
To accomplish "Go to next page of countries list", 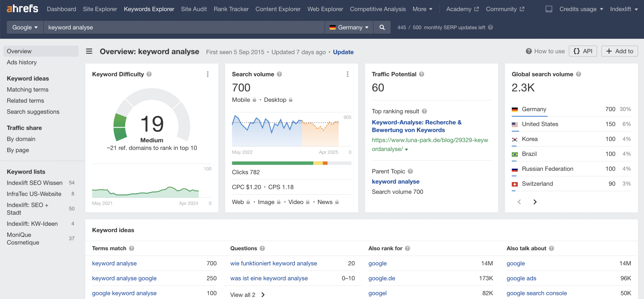I will point(535,202).
